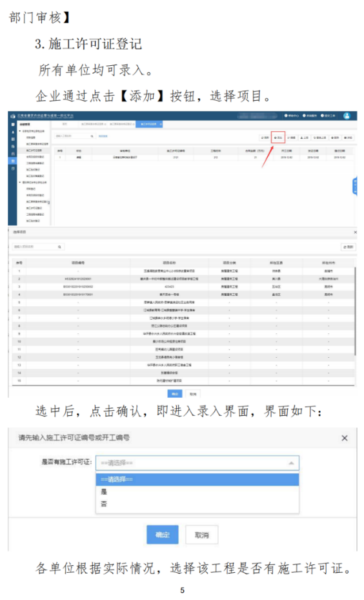Open 施工许可证登记 in the left menu tree

pos(34,150)
